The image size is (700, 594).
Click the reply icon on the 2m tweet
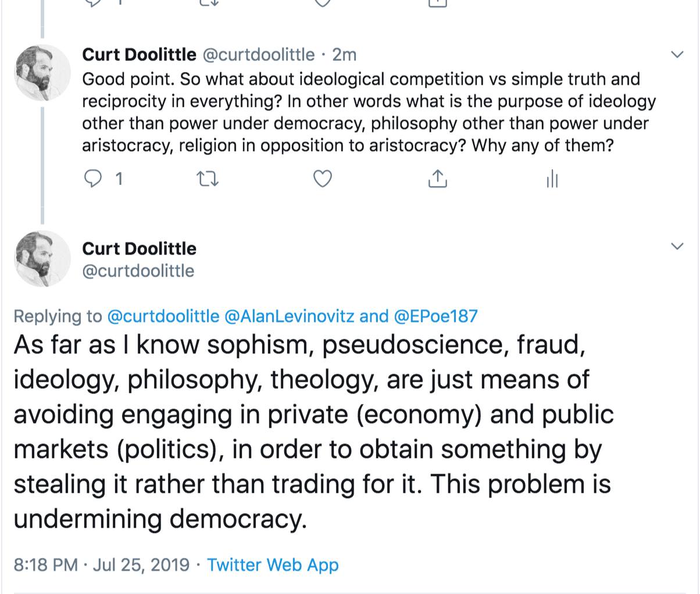pyautogui.click(x=94, y=180)
